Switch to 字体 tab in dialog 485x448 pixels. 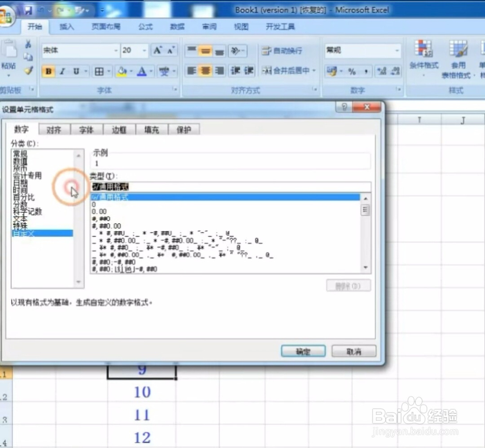(86, 129)
